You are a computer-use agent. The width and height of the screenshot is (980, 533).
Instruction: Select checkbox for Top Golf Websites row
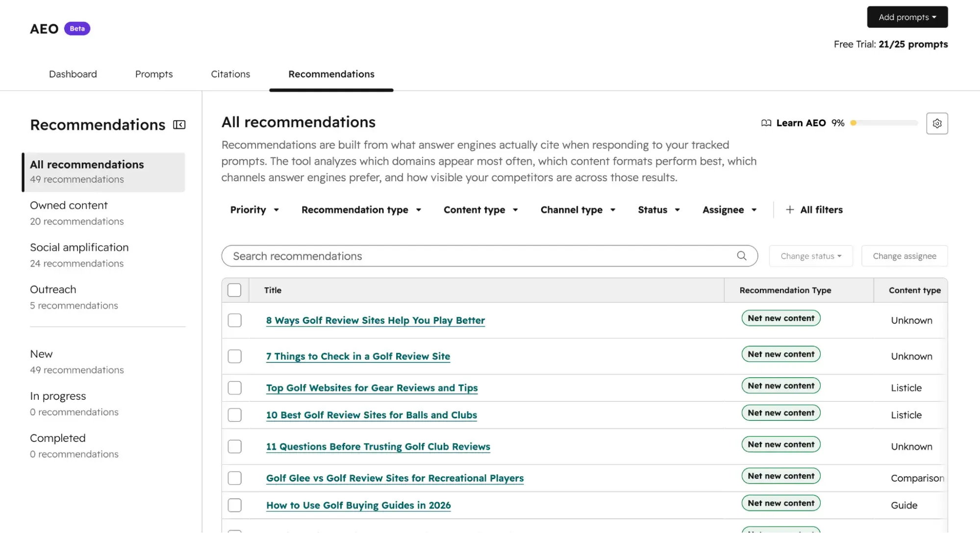234,388
